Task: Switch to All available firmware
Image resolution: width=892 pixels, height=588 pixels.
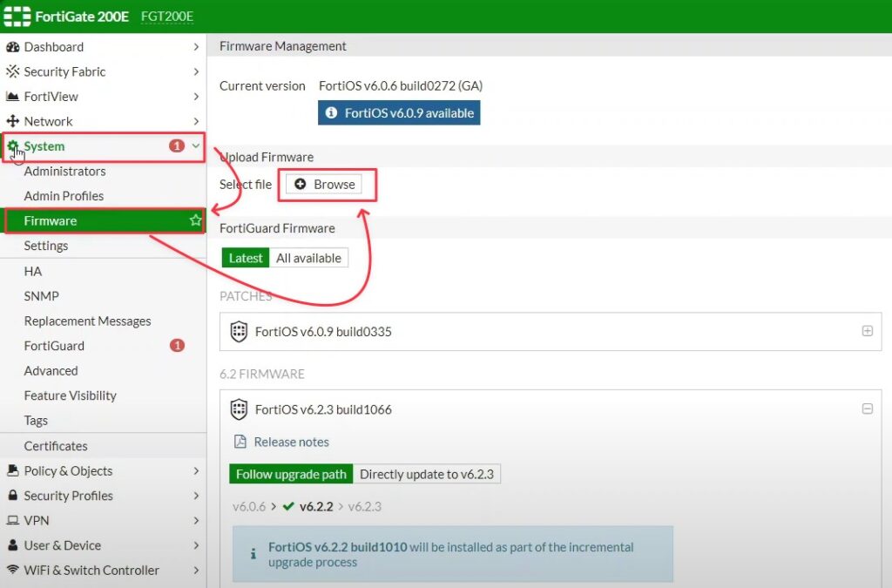Action: click(x=308, y=258)
